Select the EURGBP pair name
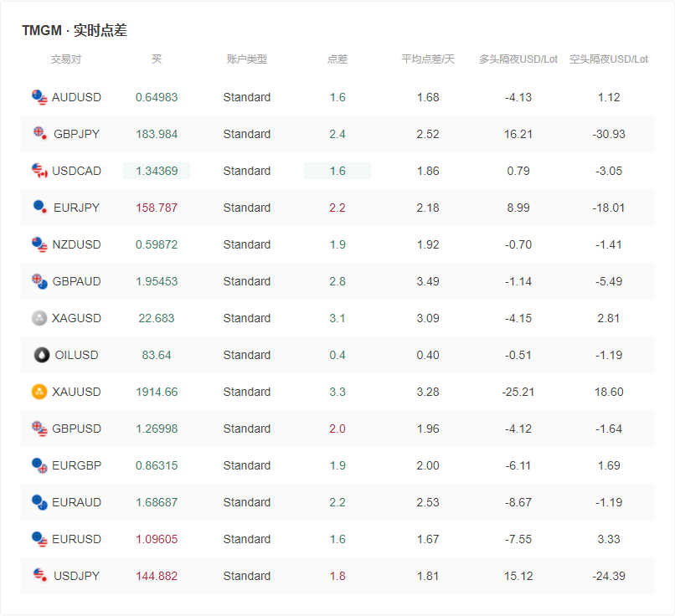675x616 pixels. point(76,465)
